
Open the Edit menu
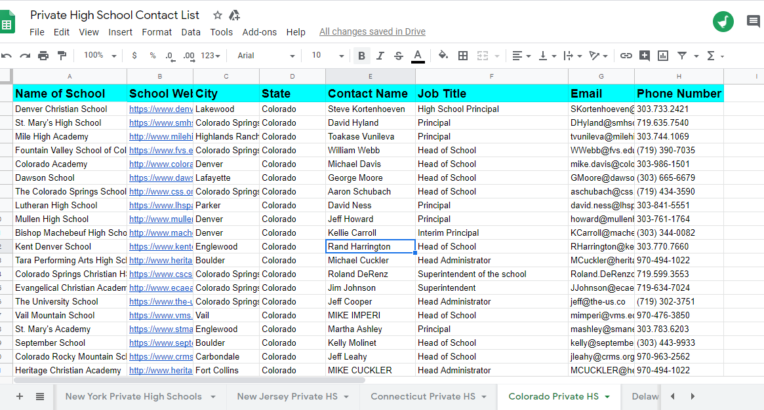(x=61, y=32)
